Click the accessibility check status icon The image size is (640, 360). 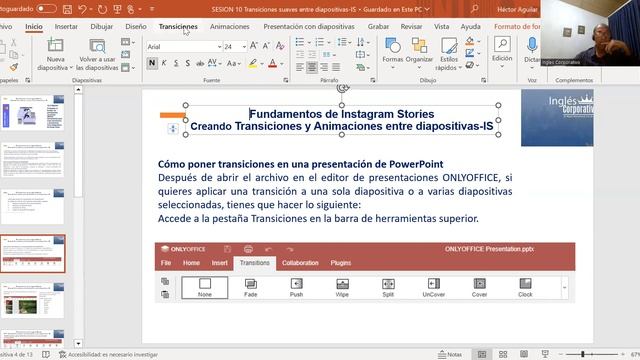pyautogui.click(x=62, y=355)
